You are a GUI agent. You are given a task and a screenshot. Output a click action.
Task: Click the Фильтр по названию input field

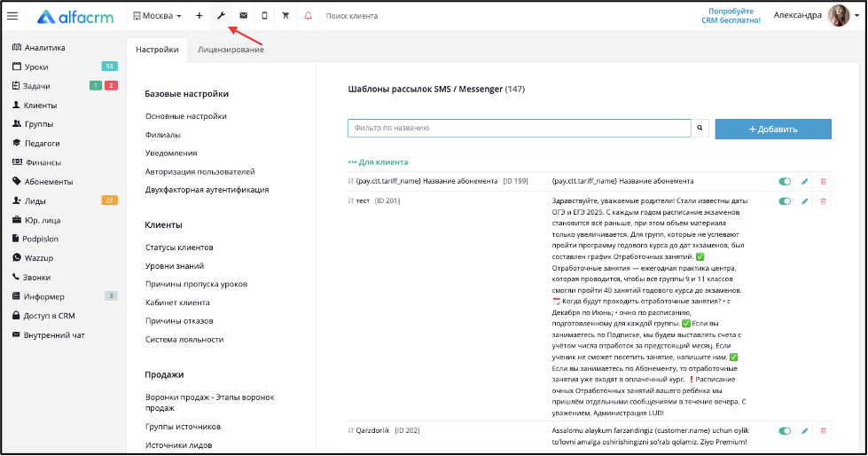[520, 128]
